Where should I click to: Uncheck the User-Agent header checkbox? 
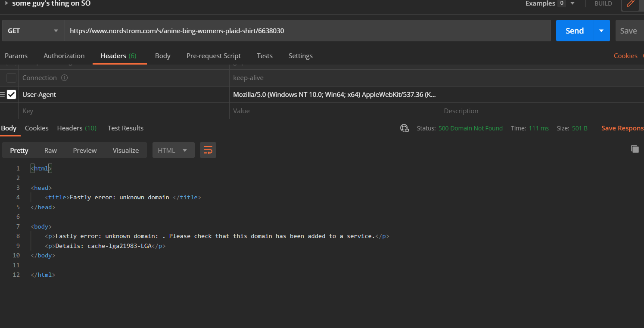click(12, 94)
